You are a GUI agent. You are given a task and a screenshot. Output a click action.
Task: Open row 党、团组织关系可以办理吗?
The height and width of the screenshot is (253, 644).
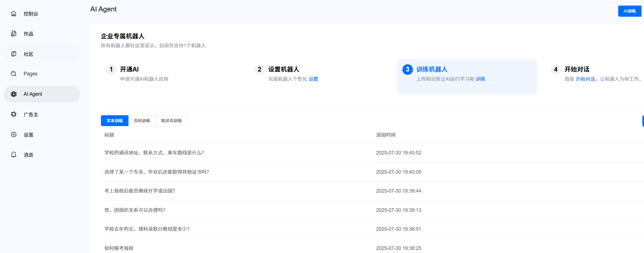[x=135, y=210]
